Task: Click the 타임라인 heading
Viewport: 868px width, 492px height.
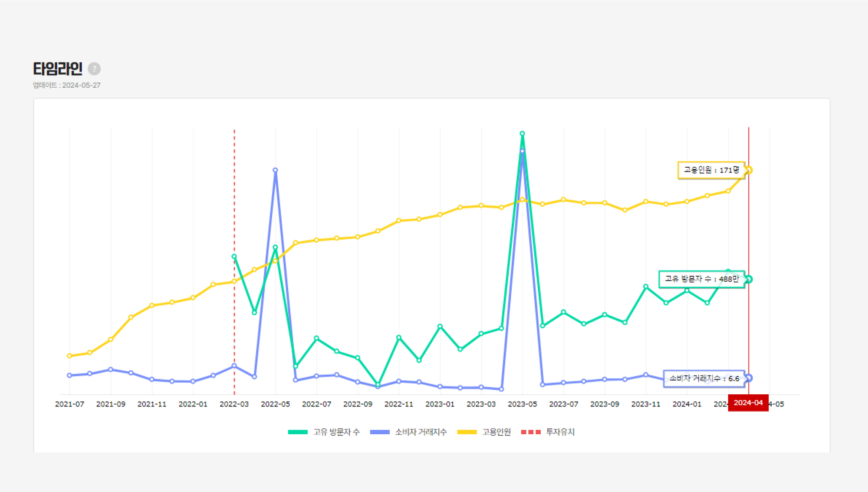Action: tap(58, 69)
